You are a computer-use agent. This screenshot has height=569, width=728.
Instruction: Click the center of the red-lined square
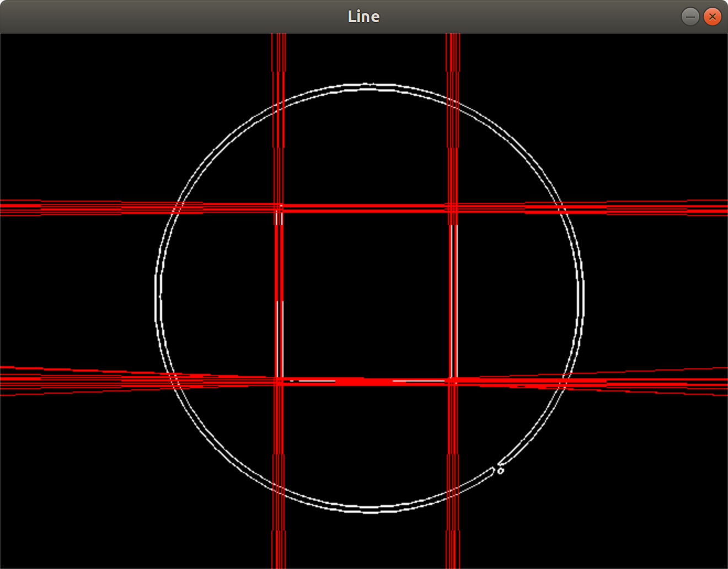[x=366, y=294]
